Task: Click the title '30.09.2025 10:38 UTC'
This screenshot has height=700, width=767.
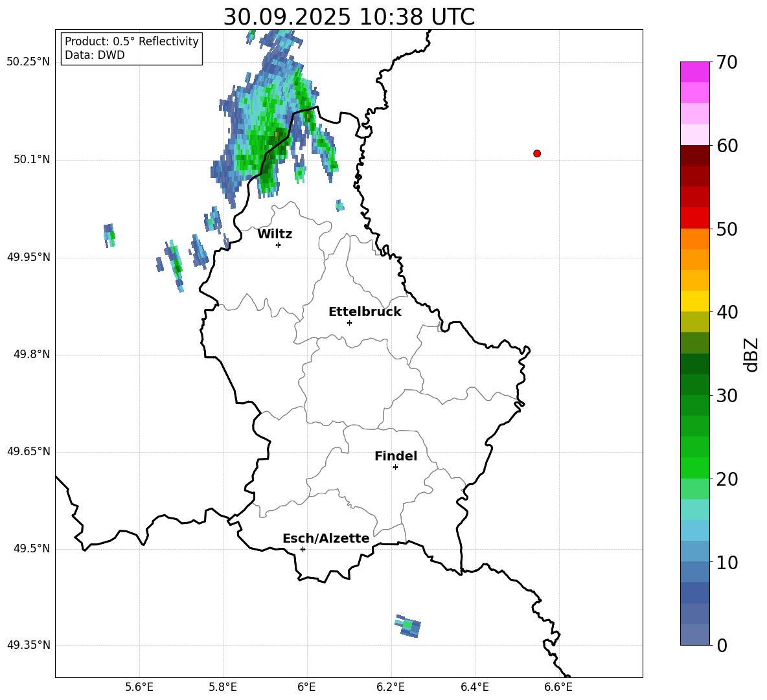Action: pos(349,17)
